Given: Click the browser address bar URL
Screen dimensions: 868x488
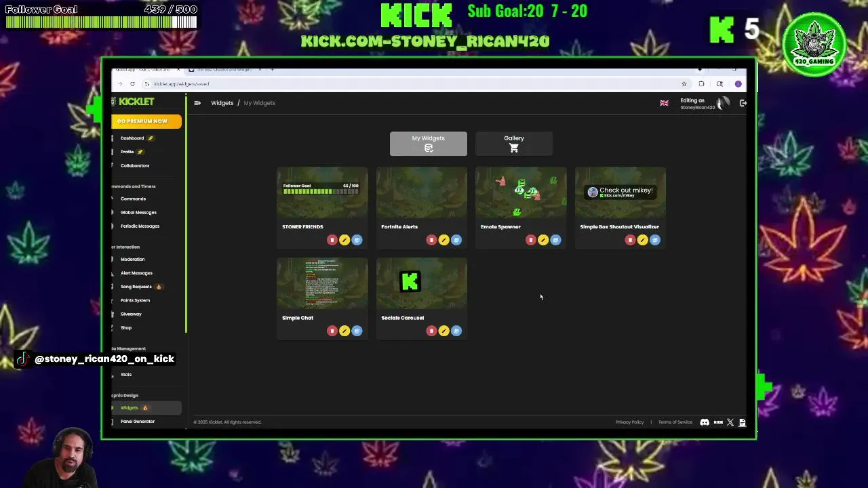Looking at the screenshot, I should tap(182, 84).
